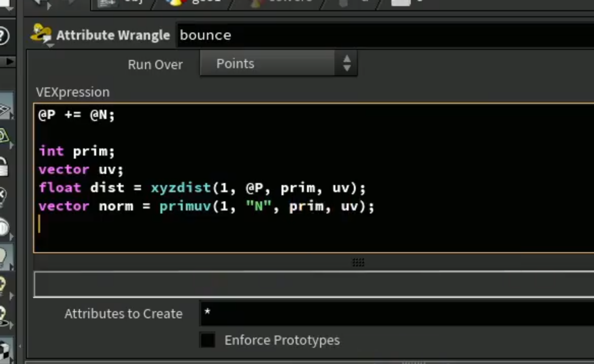Expand the small arrow below wrangle icon

click(x=50, y=45)
